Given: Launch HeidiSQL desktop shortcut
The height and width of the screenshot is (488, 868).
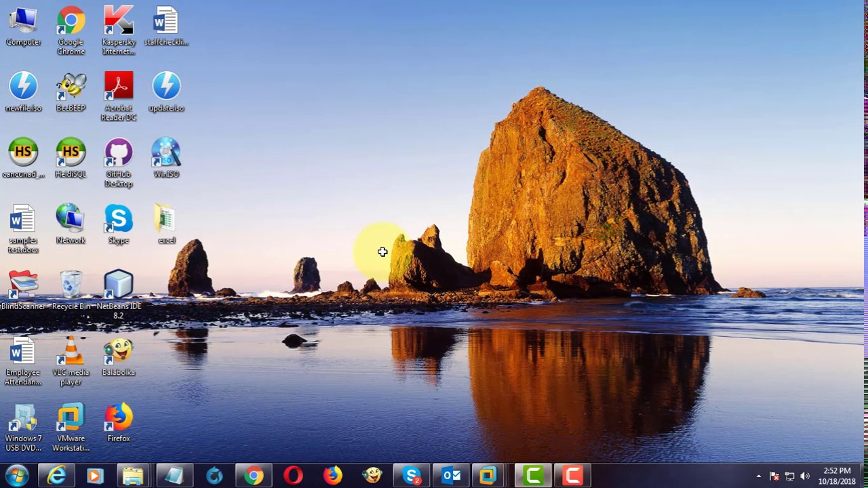Looking at the screenshot, I should (x=71, y=158).
